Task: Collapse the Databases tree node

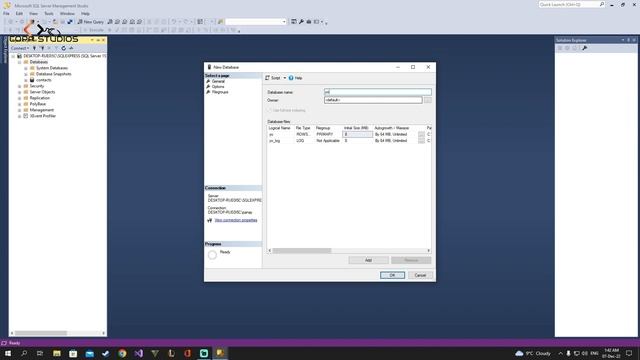Action: point(20,62)
